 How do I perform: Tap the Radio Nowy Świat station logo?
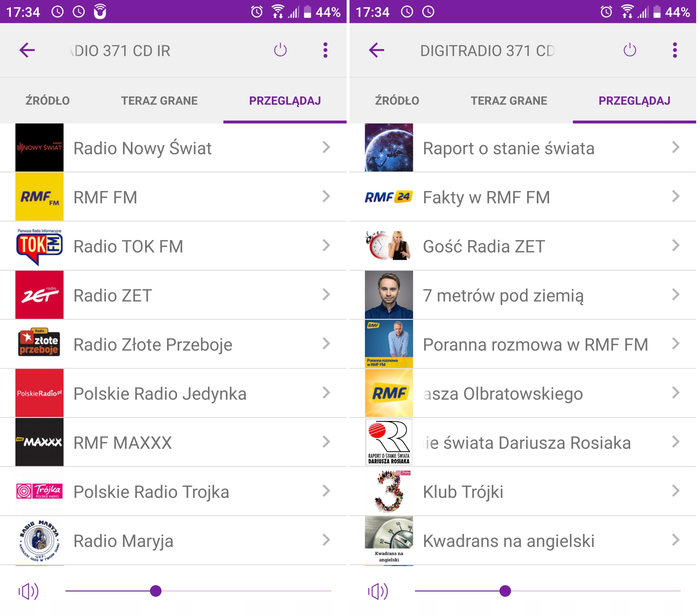[39, 148]
